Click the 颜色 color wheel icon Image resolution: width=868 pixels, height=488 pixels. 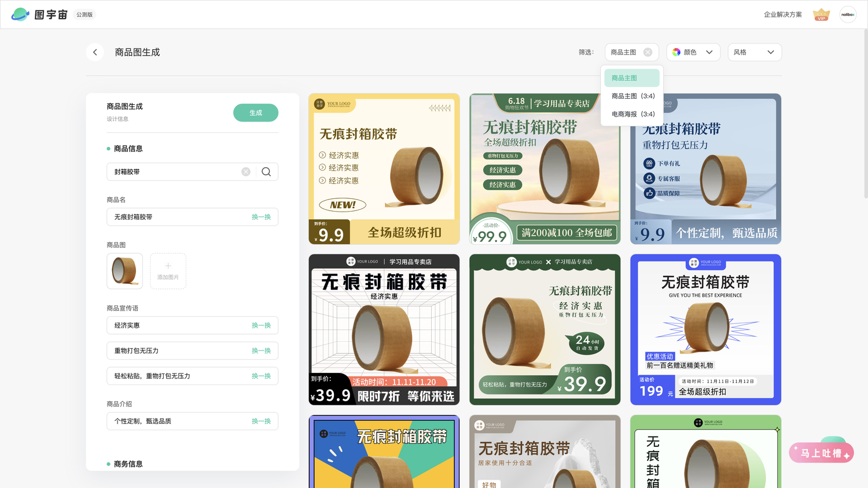[x=676, y=52]
